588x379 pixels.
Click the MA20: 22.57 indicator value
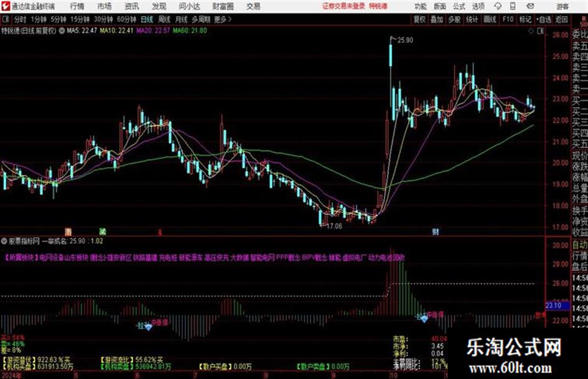[152, 30]
